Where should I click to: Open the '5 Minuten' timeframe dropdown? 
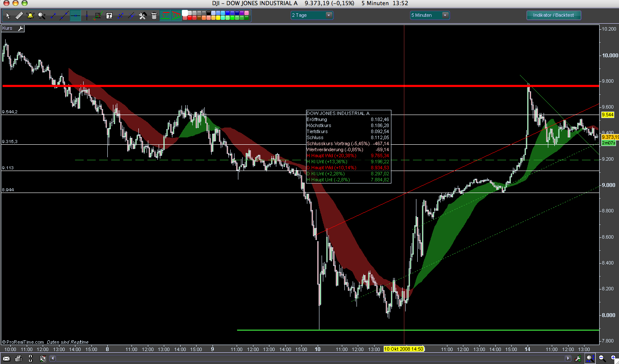pos(430,16)
